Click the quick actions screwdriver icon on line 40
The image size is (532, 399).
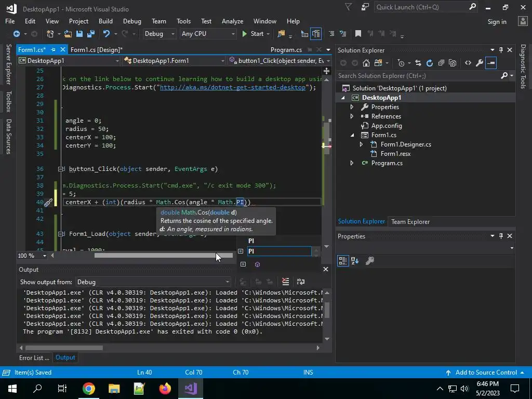48,202
